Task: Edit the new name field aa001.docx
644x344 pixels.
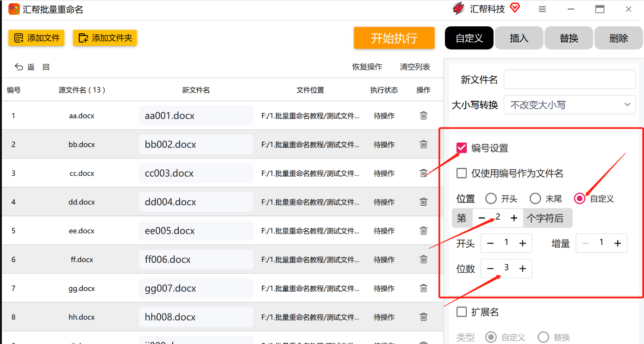Action: [x=196, y=116]
